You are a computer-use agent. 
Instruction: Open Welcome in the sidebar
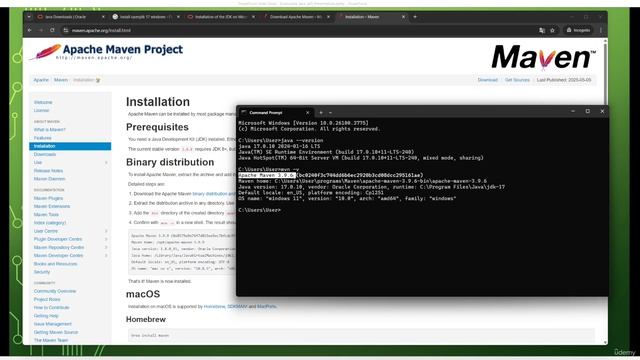[43, 102]
